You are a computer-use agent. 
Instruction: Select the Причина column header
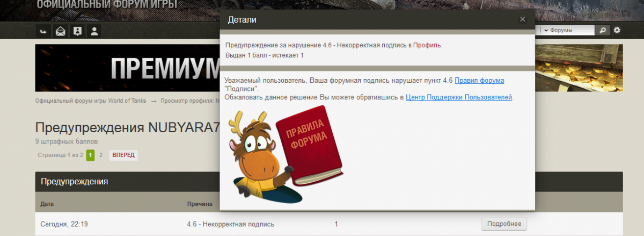click(200, 204)
